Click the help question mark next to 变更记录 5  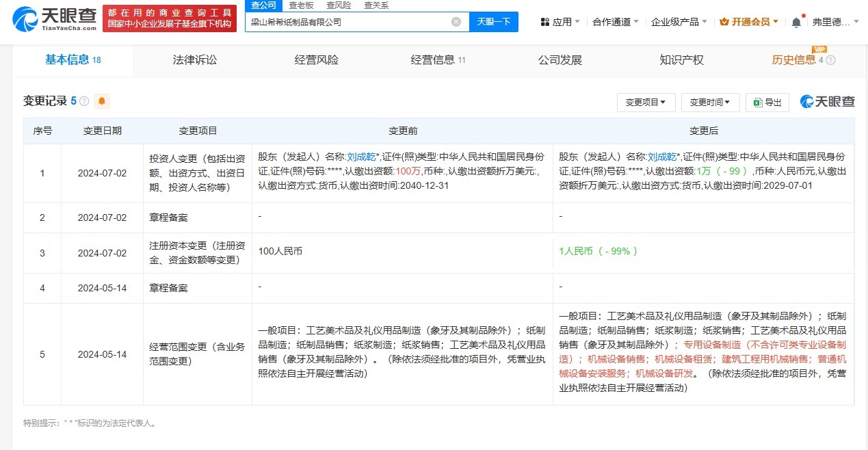[84, 101]
